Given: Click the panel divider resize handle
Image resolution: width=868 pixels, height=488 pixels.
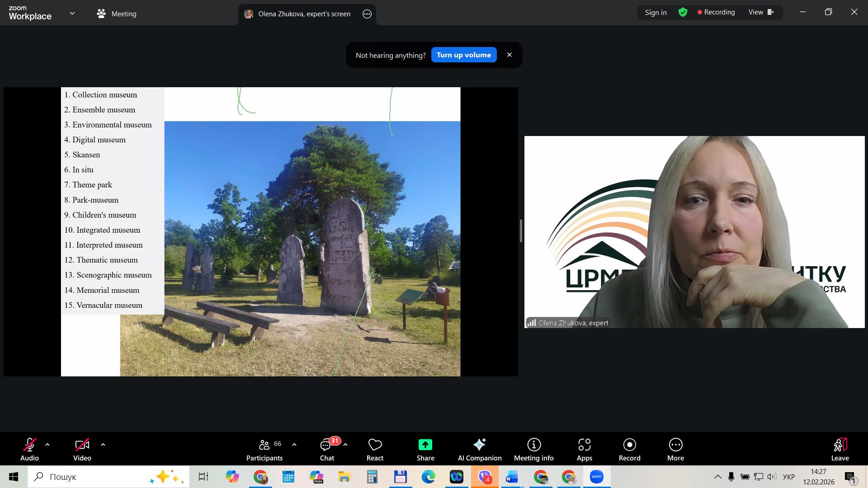Looking at the screenshot, I should tap(521, 231).
